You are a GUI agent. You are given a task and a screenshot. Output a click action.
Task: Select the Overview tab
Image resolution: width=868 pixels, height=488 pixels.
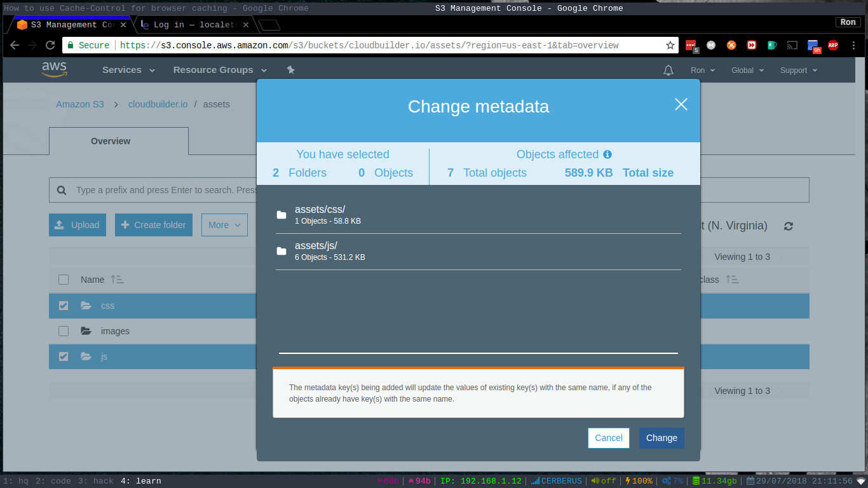click(111, 141)
